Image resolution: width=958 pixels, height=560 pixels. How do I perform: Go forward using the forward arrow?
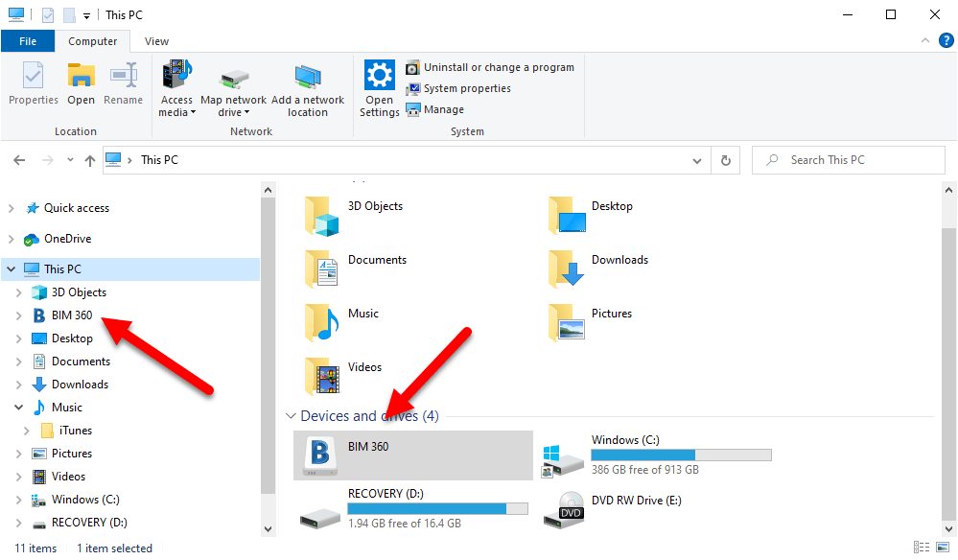coord(48,160)
